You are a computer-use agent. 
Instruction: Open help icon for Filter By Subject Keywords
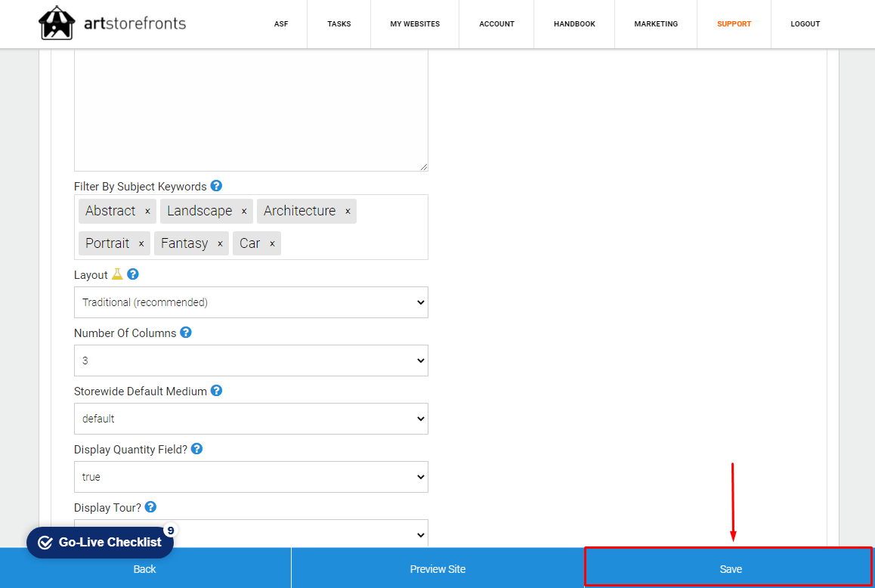216,186
